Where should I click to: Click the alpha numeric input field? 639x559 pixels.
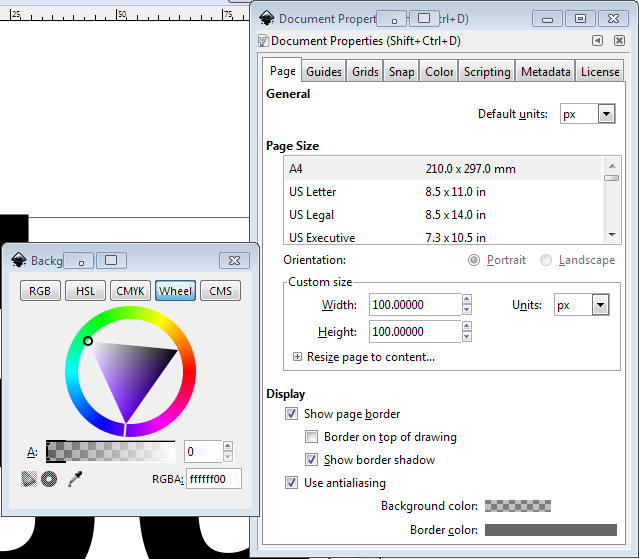(x=203, y=451)
